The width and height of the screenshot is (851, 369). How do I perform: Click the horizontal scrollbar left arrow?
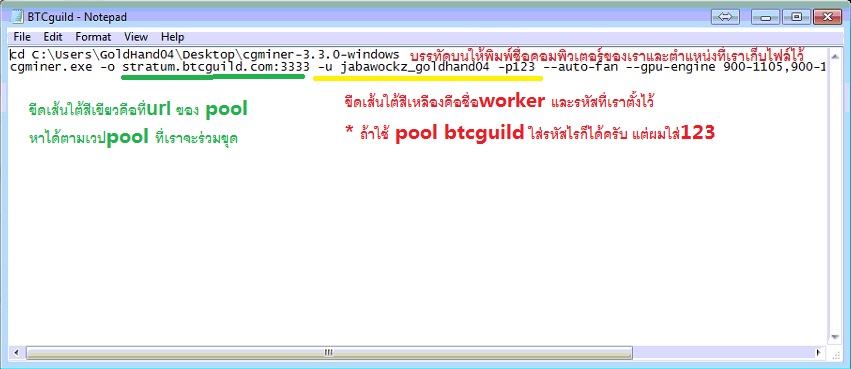point(16,353)
